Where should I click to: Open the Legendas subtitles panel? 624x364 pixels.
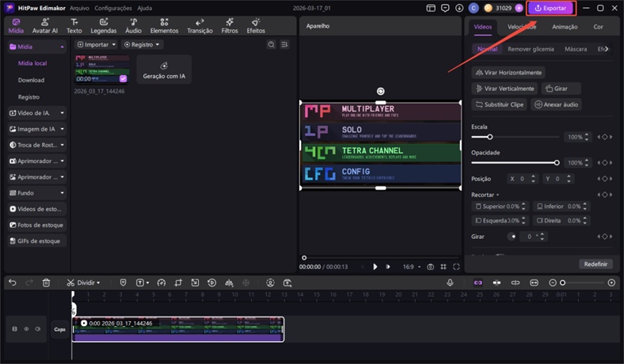104,26
